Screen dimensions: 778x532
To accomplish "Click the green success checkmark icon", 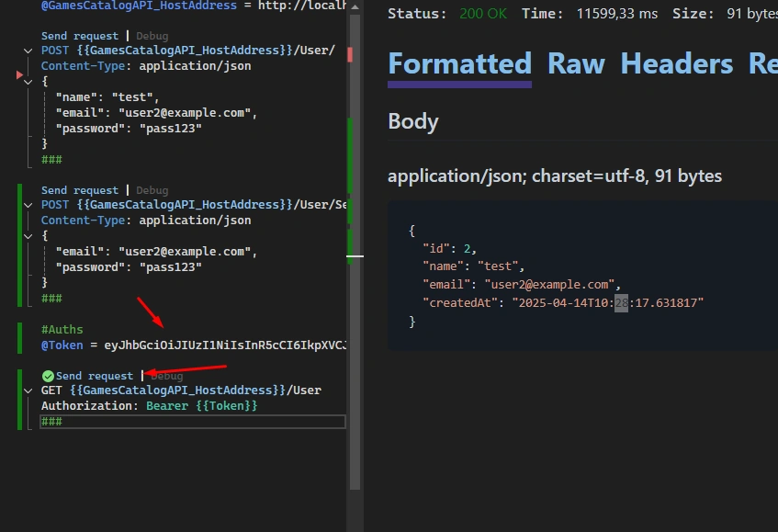I will click(x=48, y=376).
